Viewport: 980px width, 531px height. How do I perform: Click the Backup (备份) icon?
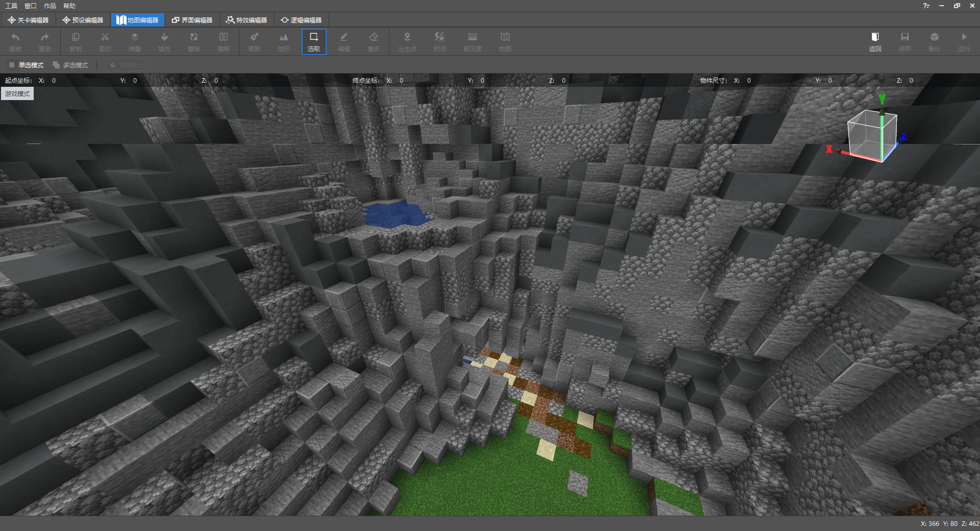(935, 42)
